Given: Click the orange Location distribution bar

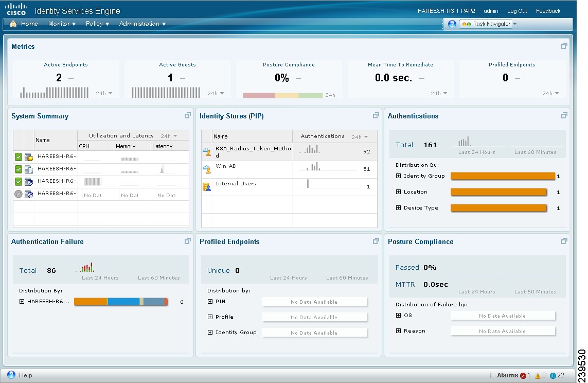Looking at the screenshot, I should pyautogui.click(x=499, y=193).
